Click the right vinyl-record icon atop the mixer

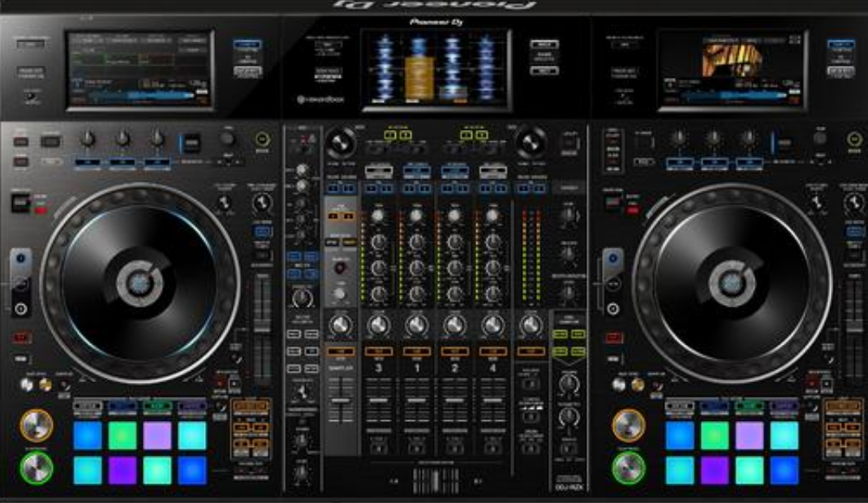(531, 143)
